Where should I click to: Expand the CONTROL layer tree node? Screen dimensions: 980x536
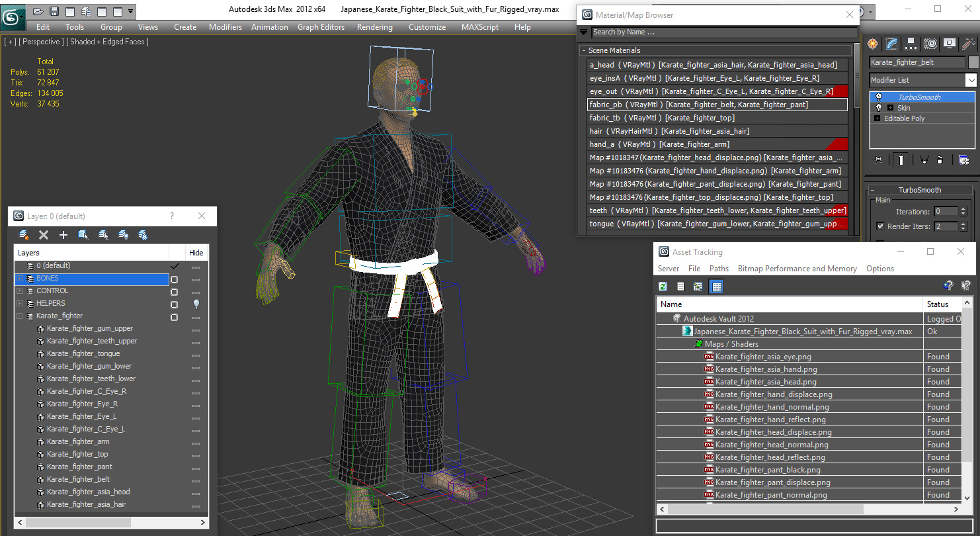click(x=20, y=291)
